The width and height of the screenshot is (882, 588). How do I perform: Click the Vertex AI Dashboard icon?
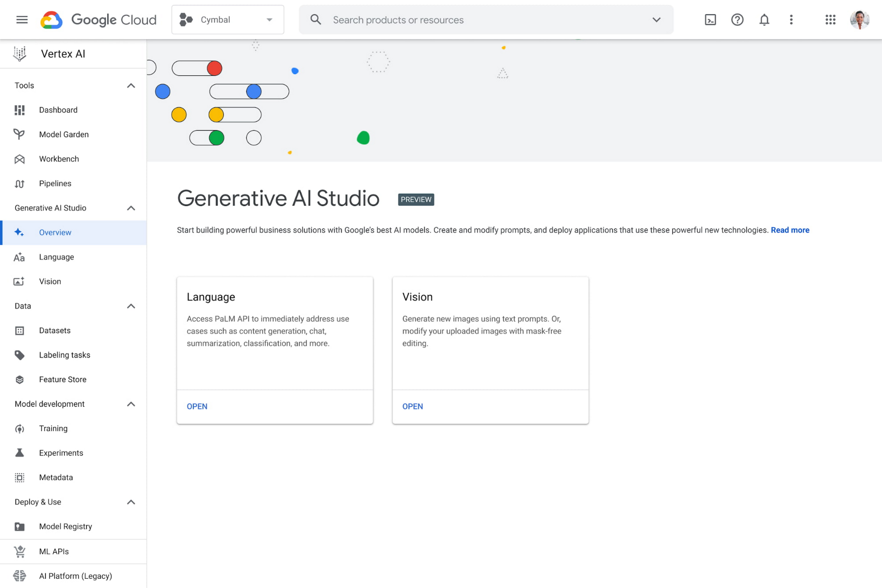point(20,110)
